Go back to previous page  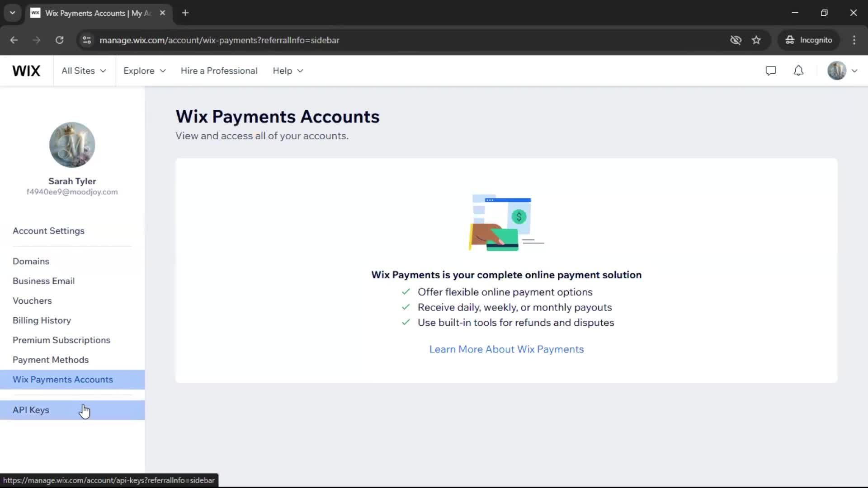[14, 40]
